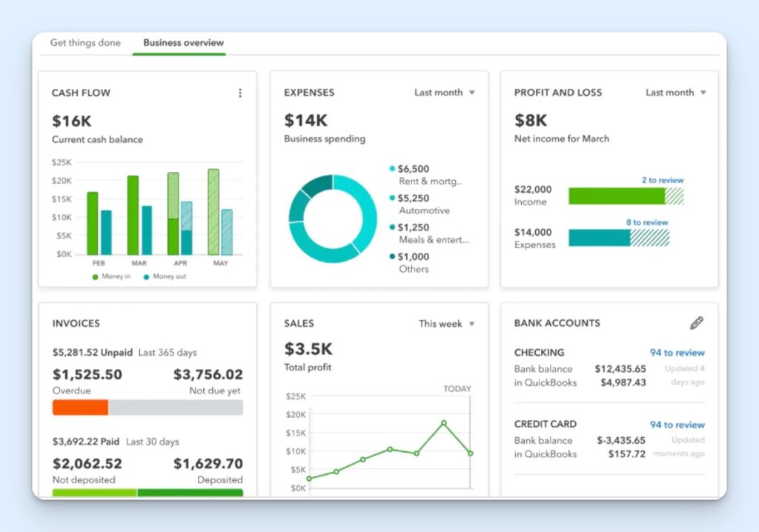759x532 pixels.
Task: Click the $3.5K total profit figure
Action: (308, 348)
